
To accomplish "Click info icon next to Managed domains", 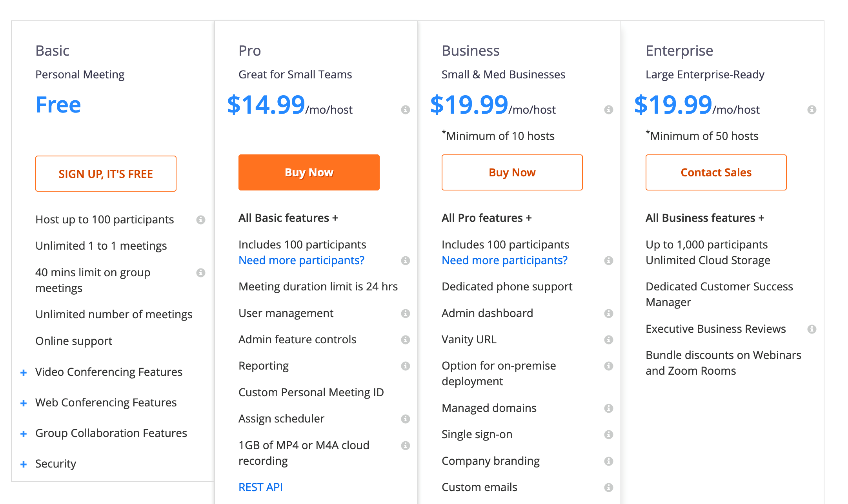I will point(609,408).
